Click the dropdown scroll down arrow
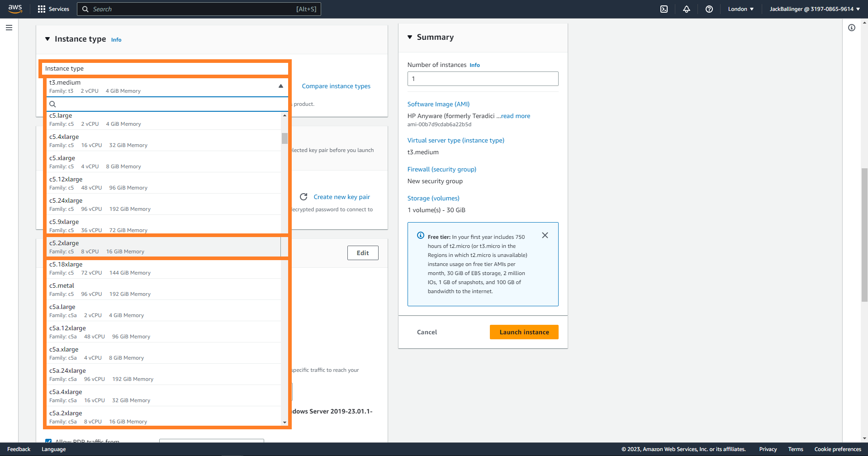The width and height of the screenshot is (868, 456). click(x=285, y=423)
